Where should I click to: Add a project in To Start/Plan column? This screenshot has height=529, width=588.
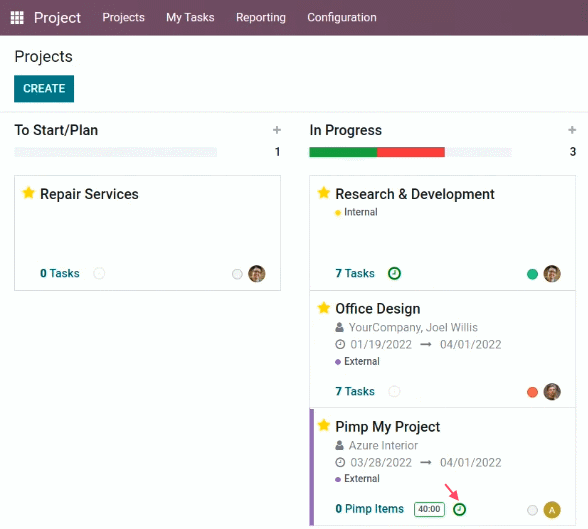pyautogui.click(x=277, y=130)
